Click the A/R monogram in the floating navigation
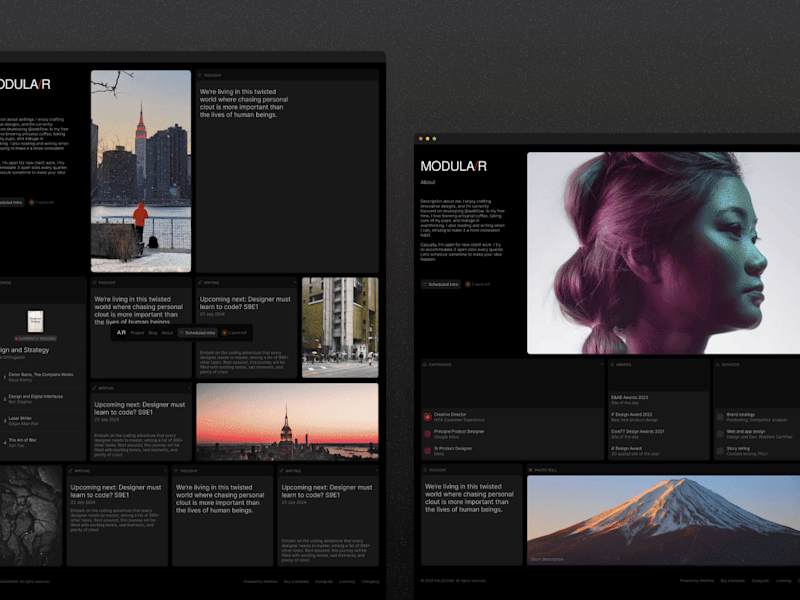Image resolution: width=800 pixels, height=600 pixels. (122, 332)
